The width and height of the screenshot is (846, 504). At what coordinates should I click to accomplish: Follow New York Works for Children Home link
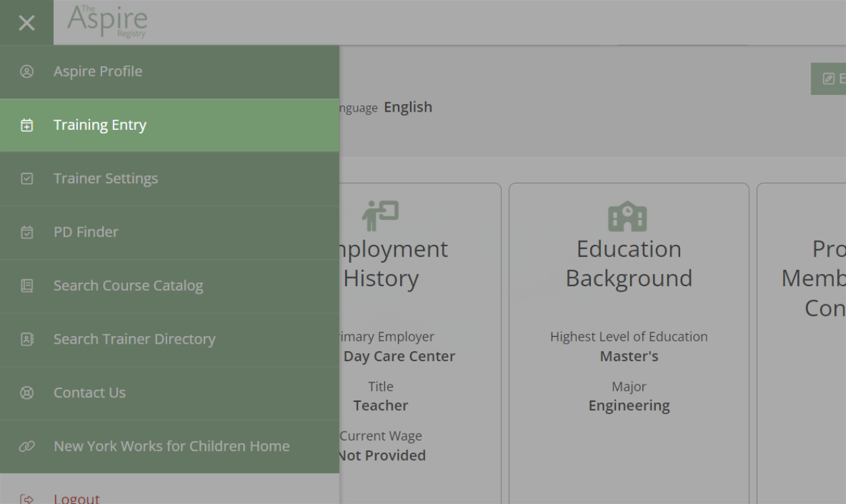[x=169, y=446]
